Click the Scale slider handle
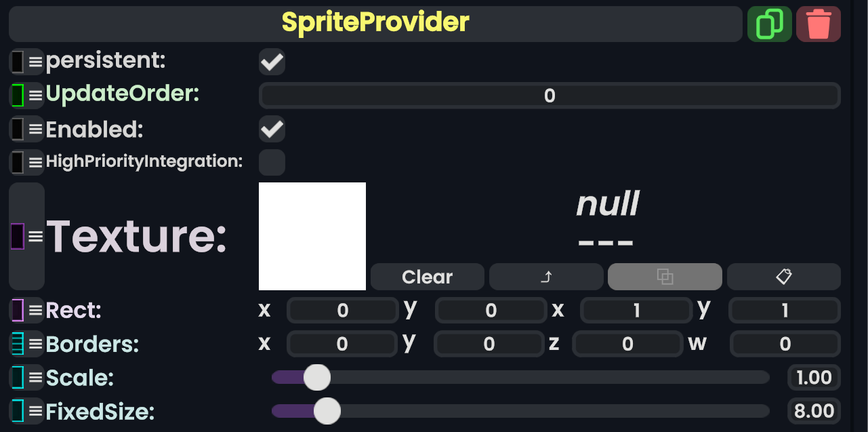 [x=316, y=378]
